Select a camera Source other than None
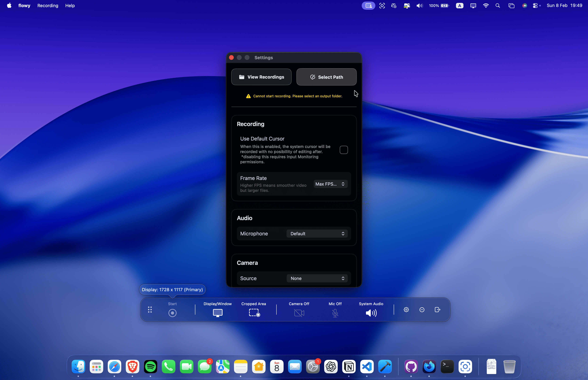 317,278
